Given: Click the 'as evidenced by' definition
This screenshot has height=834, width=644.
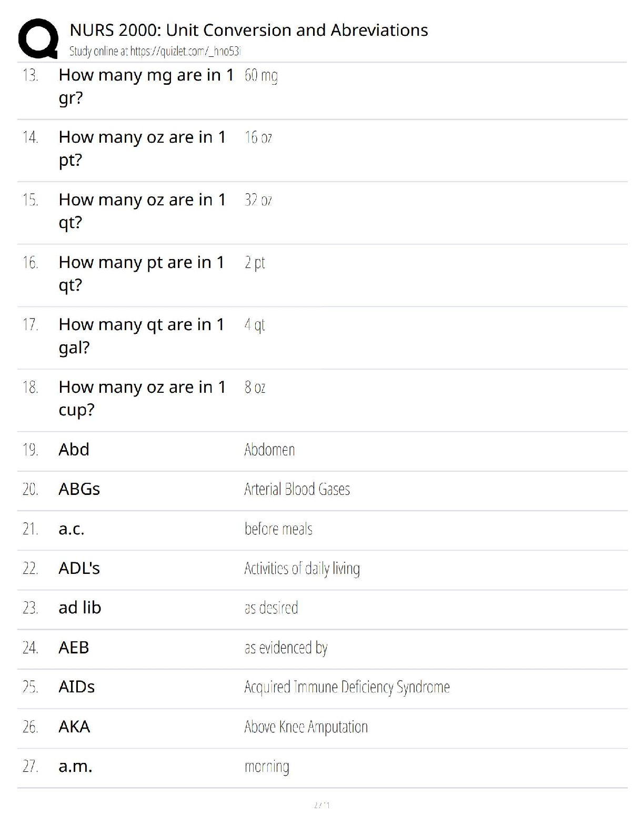Looking at the screenshot, I should tap(286, 648).
